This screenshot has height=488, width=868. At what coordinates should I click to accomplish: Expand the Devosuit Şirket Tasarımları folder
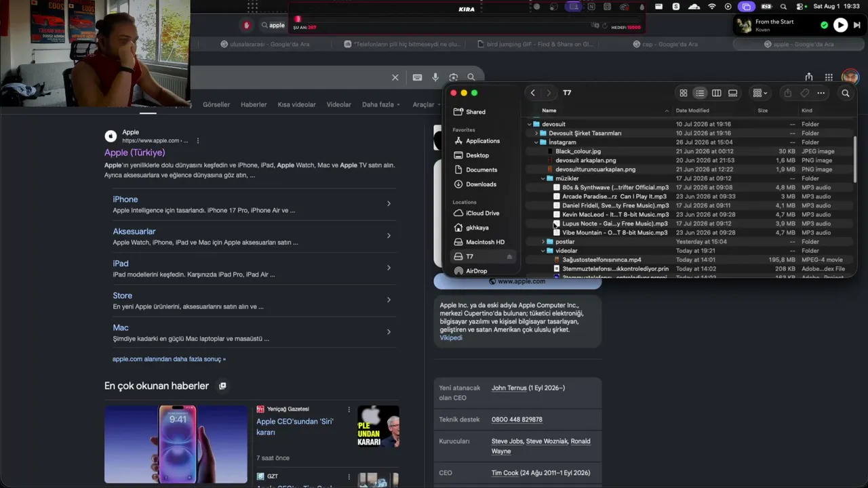[536, 134]
